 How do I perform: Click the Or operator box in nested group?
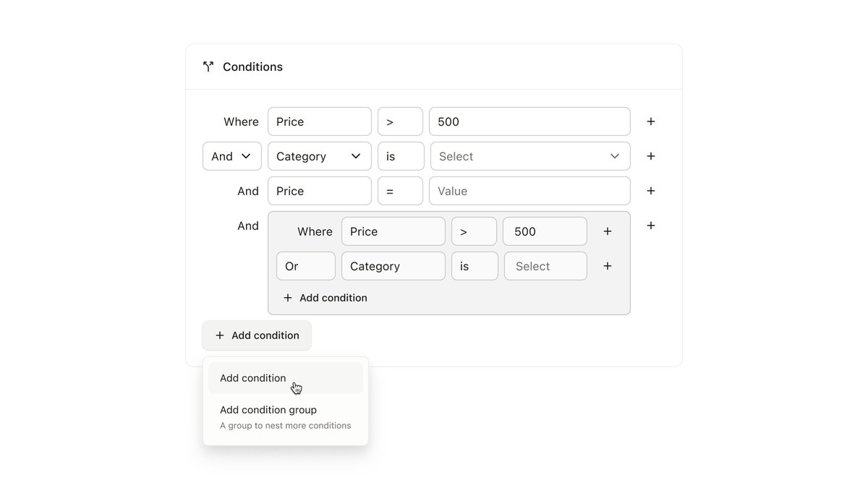point(305,266)
